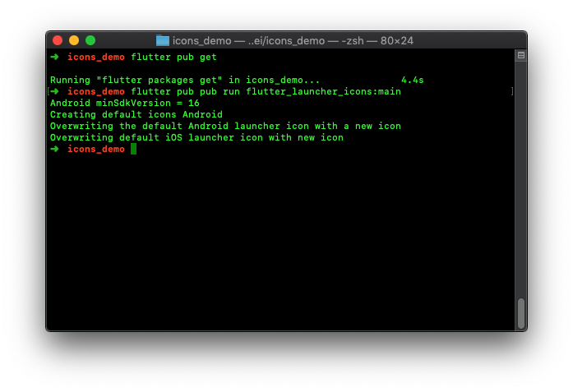Click the 'Overwriting default iOS launcher icon' line
Image resolution: width=573 pixels, height=392 pixels.
point(196,137)
